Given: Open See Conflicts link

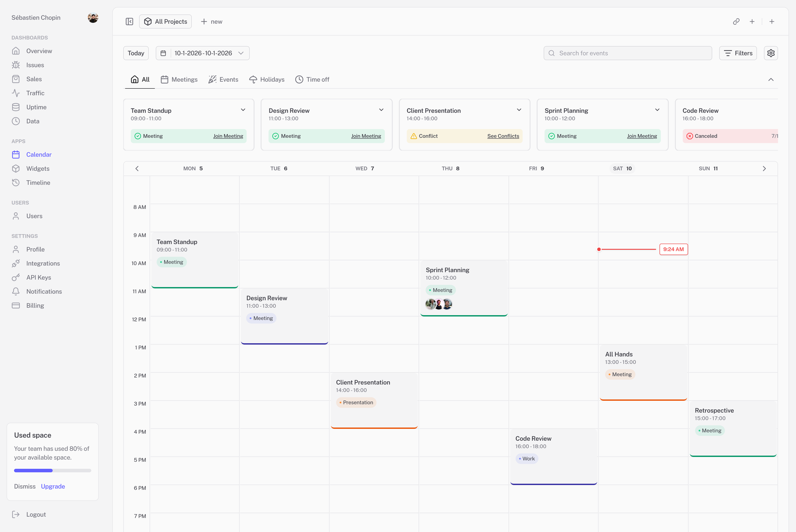Looking at the screenshot, I should tap(503, 136).
